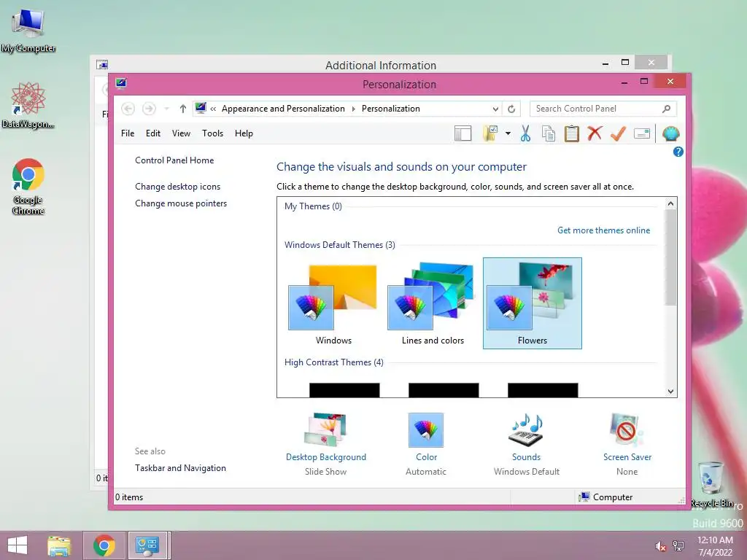Click the Additional Information window title bar

click(380, 65)
